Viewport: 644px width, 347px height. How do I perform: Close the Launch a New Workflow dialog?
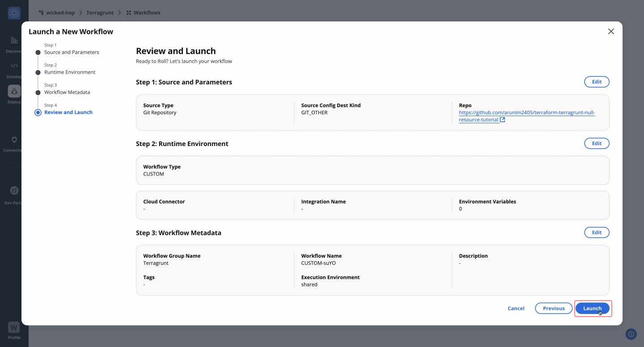pos(611,31)
